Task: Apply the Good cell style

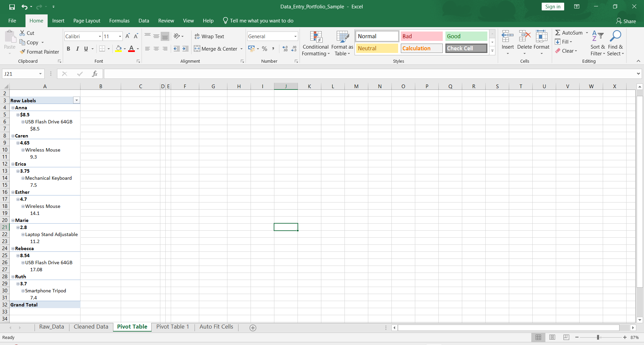Action: (x=466, y=36)
